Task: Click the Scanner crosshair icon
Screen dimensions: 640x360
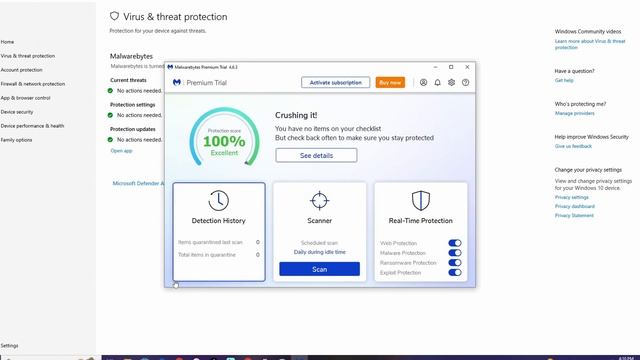Action: 319,200
